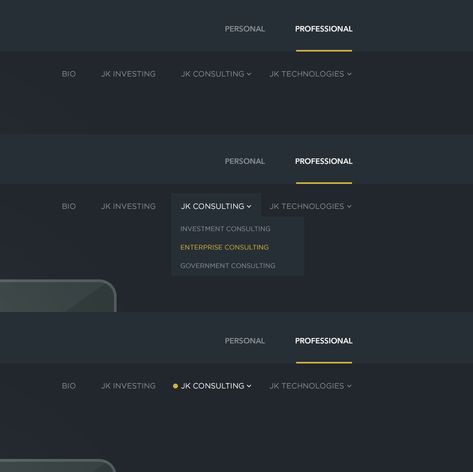The width and height of the screenshot is (473, 472).
Task: Collapse the opened JK Consulting dropdown
Action: point(216,206)
